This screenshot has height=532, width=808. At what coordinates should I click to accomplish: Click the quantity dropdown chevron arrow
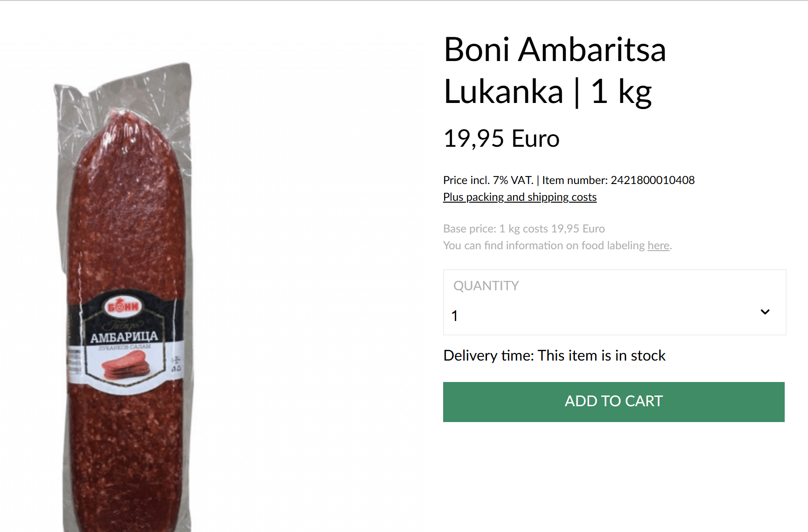[765, 312]
